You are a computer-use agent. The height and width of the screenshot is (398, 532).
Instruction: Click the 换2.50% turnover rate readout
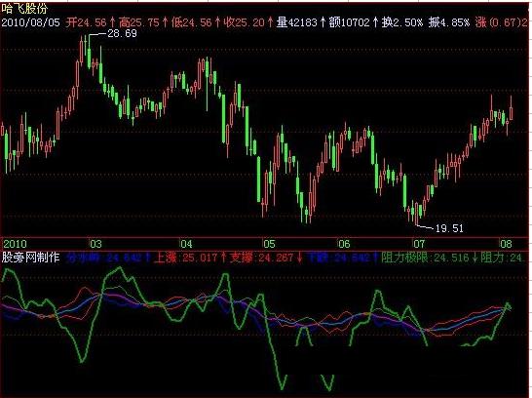(402, 22)
